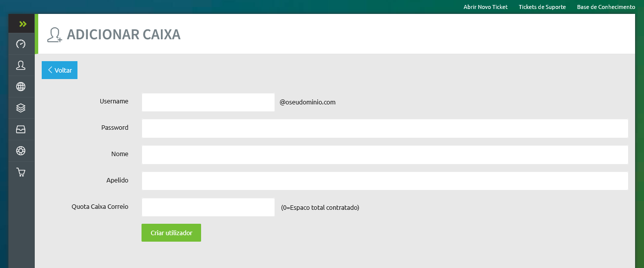644x268 pixels.
Task: Click into the Password field
Action: point(385,128)
